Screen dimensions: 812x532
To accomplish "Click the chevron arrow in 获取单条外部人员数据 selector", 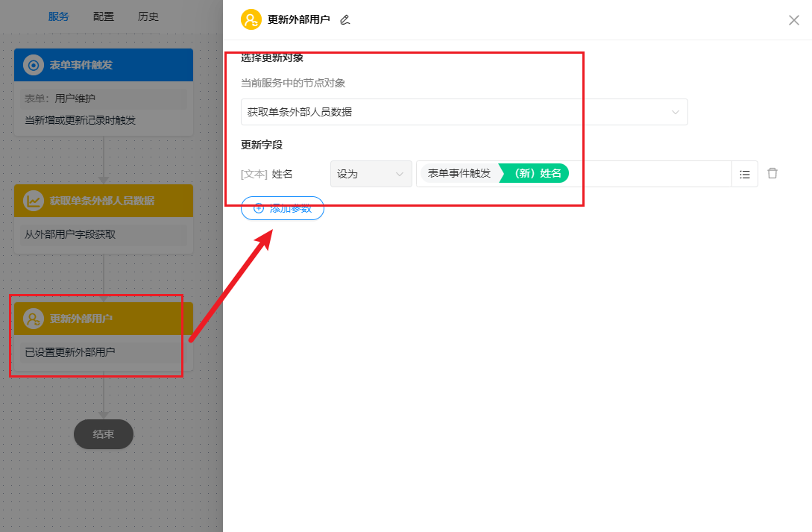I will click(676, 112).
